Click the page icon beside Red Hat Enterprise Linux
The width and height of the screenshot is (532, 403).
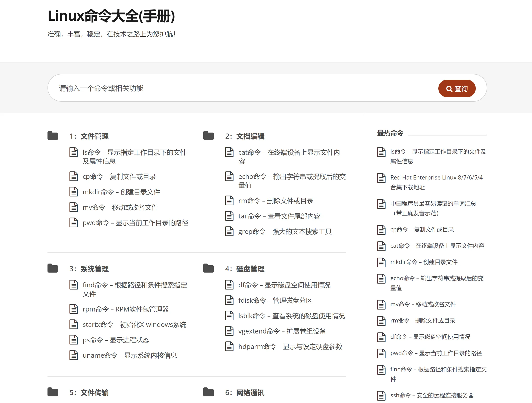[381, 178]
